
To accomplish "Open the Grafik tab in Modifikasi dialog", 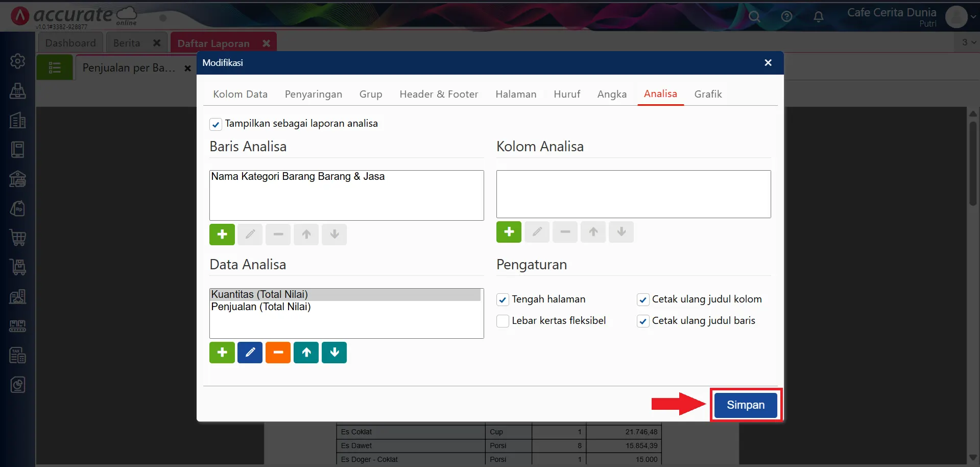I will pyautogui.click(x=708, y=94).
